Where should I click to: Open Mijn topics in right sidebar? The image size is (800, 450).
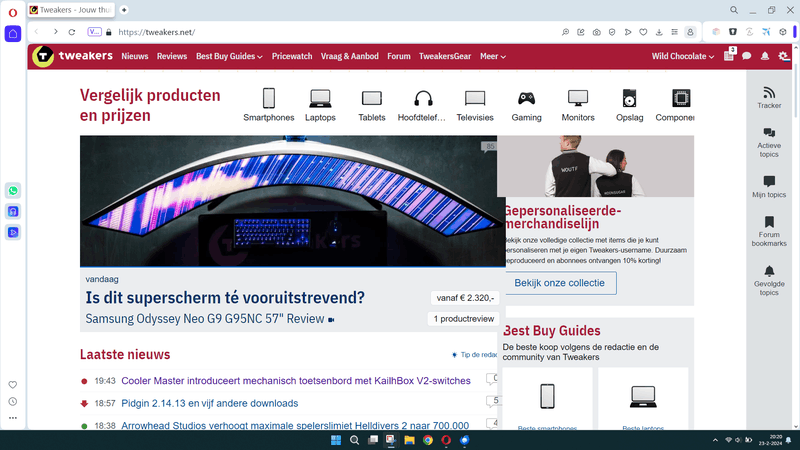coord(769,186)
